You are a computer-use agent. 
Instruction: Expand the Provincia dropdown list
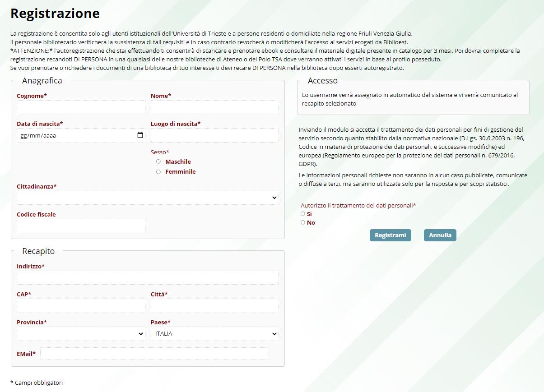click(x=81, y=334)
